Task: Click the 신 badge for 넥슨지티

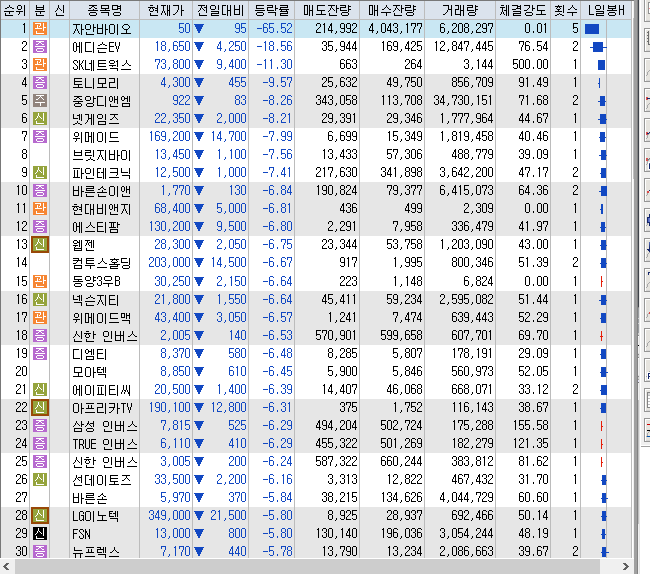Action: (40, 299)
